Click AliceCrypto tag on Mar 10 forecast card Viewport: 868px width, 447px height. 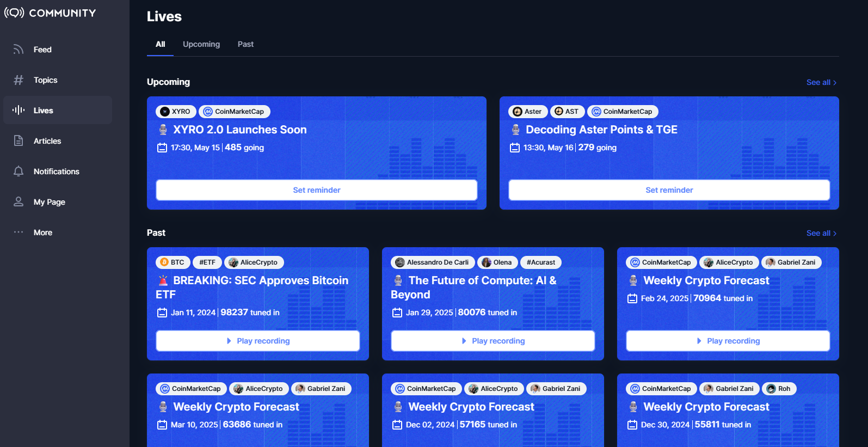coord(258,389)
